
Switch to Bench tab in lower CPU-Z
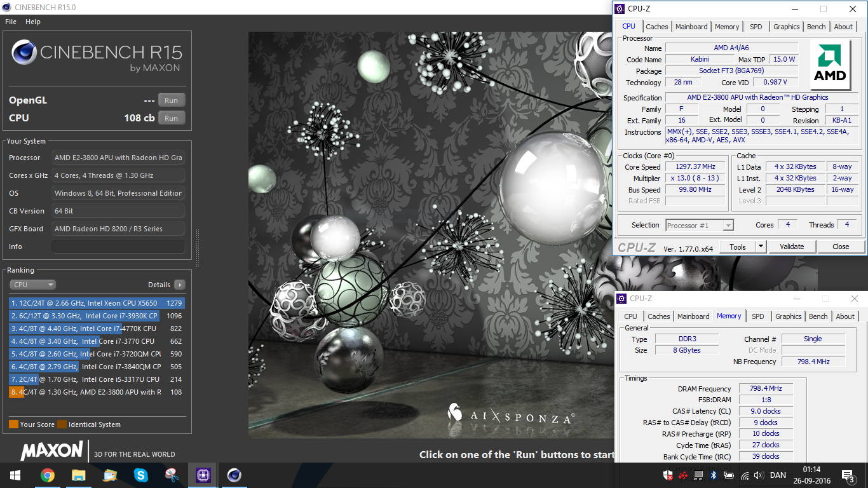tap(818, 316)
